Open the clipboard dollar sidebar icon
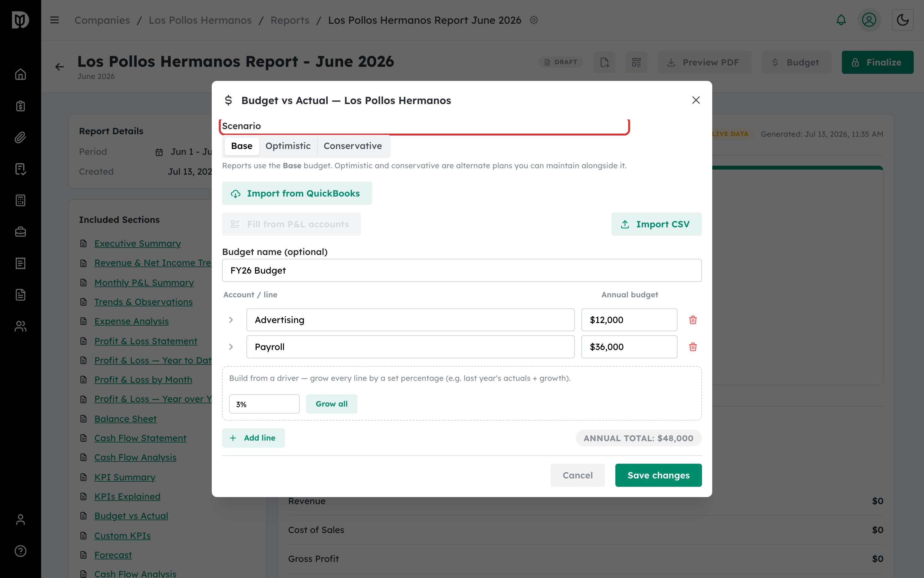 20,106
